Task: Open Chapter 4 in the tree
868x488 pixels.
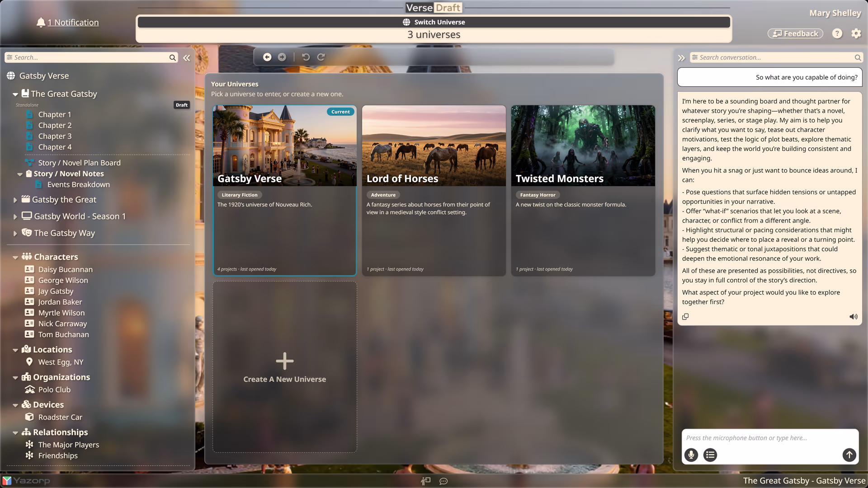Action: [x=54, y=147]
